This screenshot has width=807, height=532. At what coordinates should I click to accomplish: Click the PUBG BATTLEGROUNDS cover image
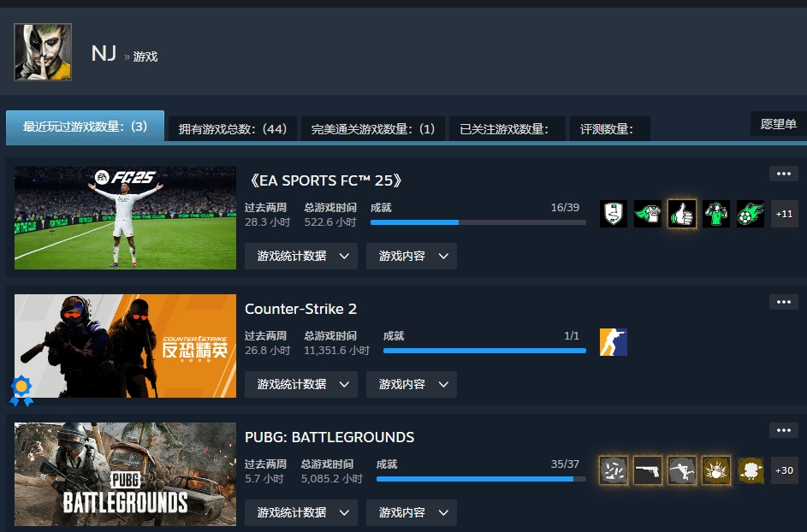[x=125, y=474]
